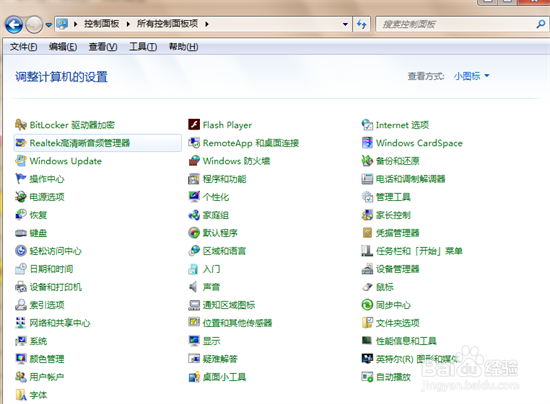Click the Back navigation button
This screenshot has width=550, height=404.
pyautogui.click(x=14, y=25)
